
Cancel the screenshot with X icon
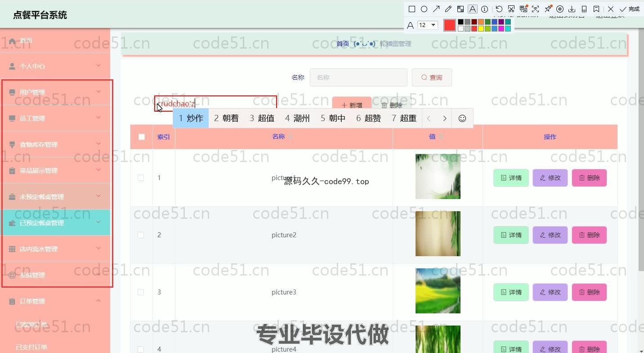(x=611, y=9)
